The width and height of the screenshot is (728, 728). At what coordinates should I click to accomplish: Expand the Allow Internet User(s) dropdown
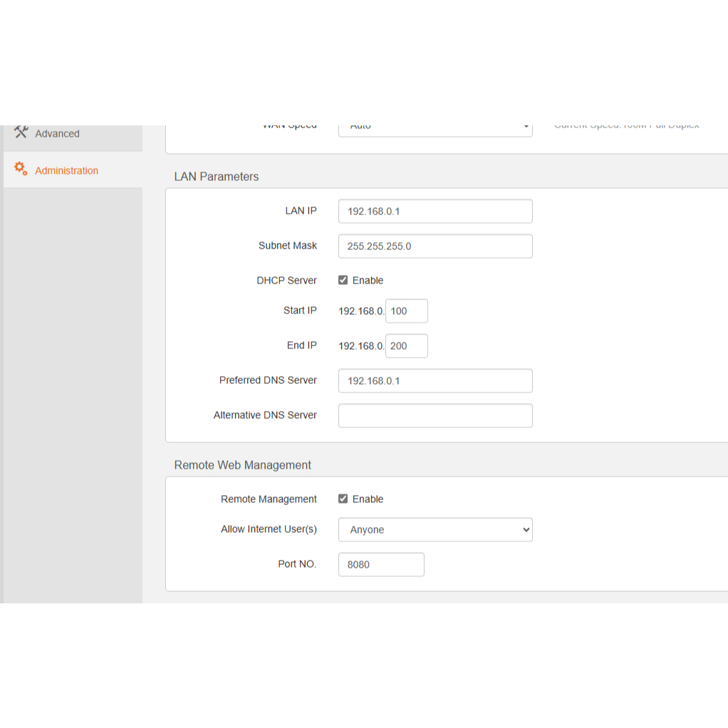click(435, 530)
